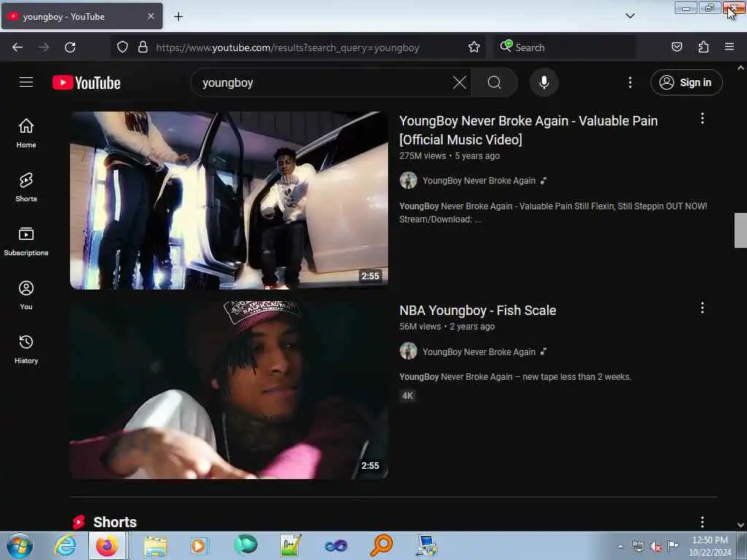Open the Firefox application menu

[x=729, y=47]
